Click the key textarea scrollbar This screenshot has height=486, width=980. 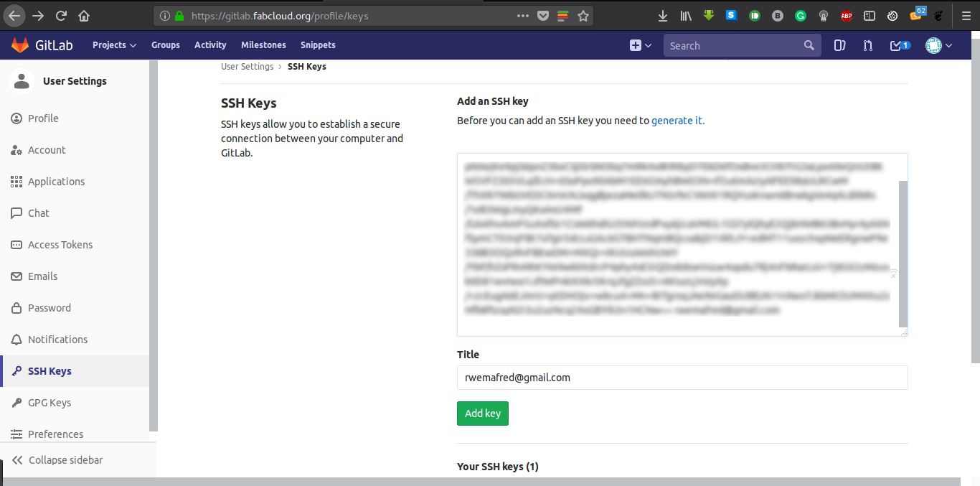903,251
